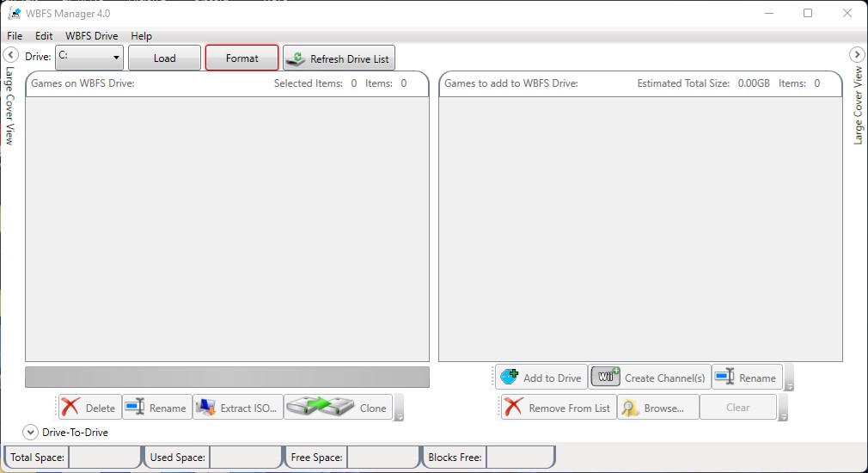Click the Load button
The width and height of the screenshot is (868, 473).
tap(164, 58)
